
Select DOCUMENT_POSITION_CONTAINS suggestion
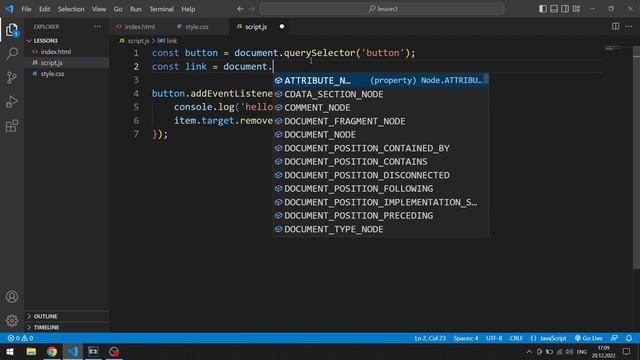coord(380,162)
